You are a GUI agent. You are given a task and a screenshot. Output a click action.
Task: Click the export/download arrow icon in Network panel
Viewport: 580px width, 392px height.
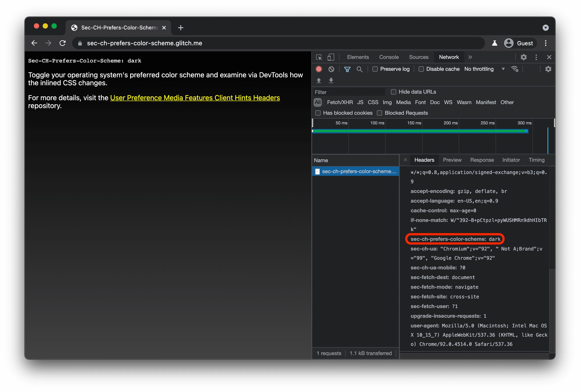tap(331, 80)
